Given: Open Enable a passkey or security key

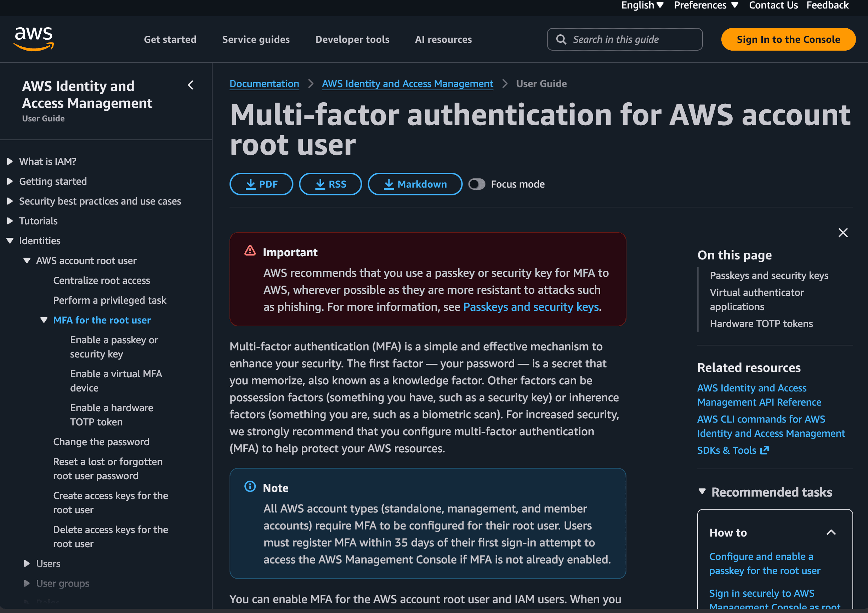Looking at the screenshot, I should point(114,347).
